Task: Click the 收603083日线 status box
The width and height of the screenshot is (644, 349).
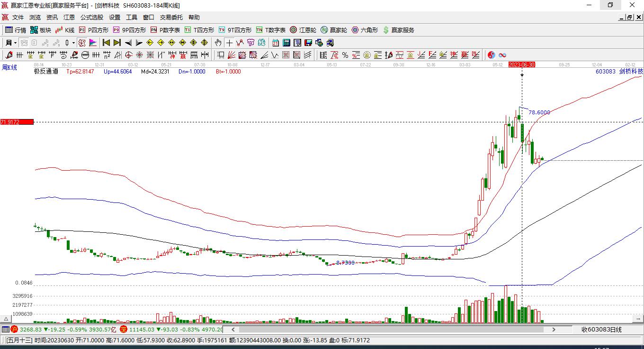Action: [x=601, y=329]
